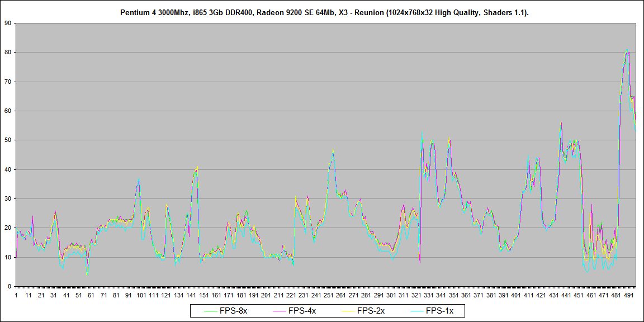Click the x-axis label 451
Screen dimensions: 644x322
578,295
